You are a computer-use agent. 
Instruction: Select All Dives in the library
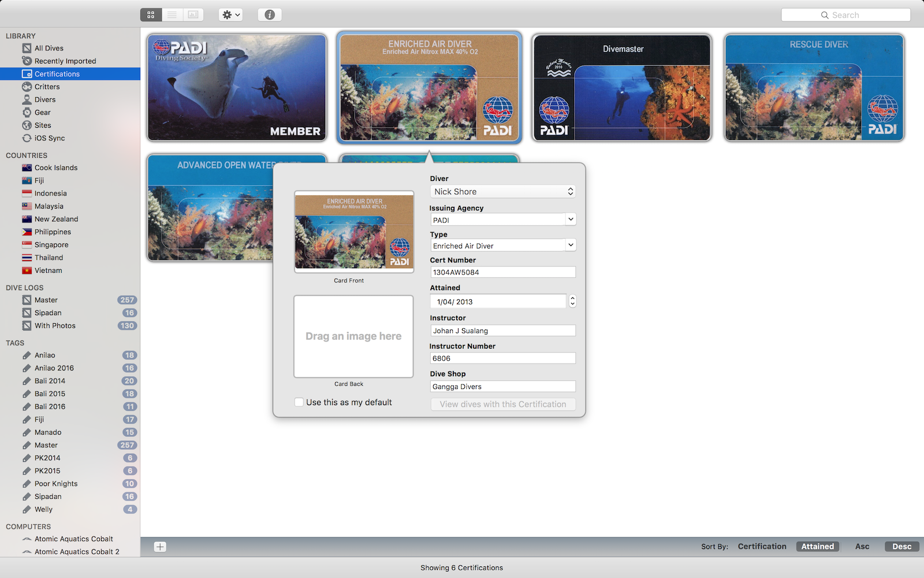click(49, 49)
